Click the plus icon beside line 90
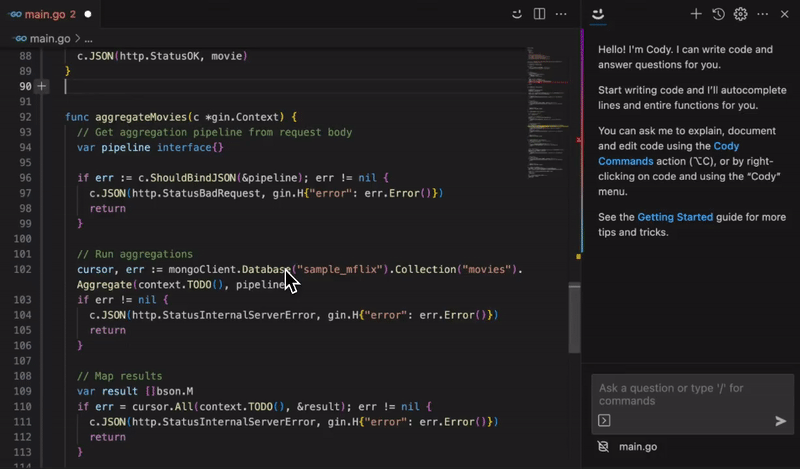800x469 pixels. click(x=41, y=87)
